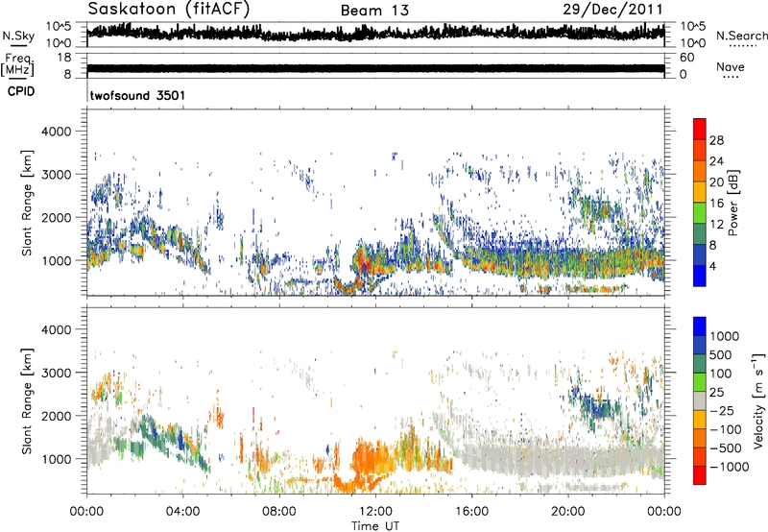The image size is (768, 532).
Task: Click the blue velocity patch near 21:00 UT
Action: pyautogui.click(x=597, y=407)
